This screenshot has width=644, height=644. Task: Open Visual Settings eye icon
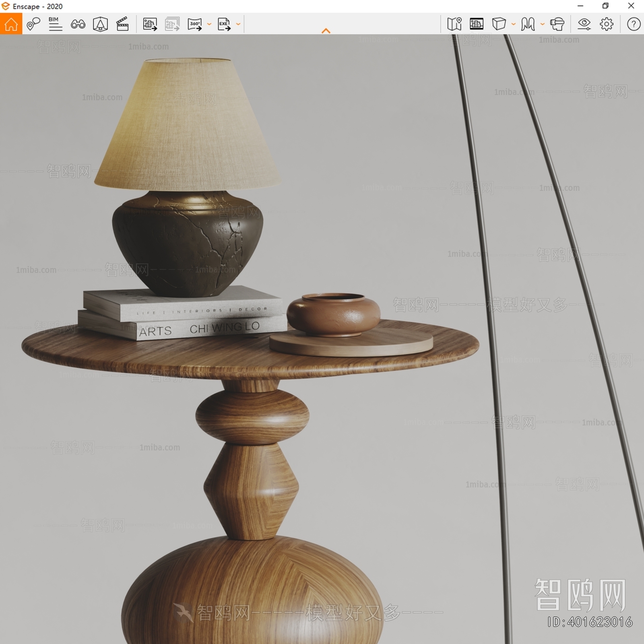(584, 24)
